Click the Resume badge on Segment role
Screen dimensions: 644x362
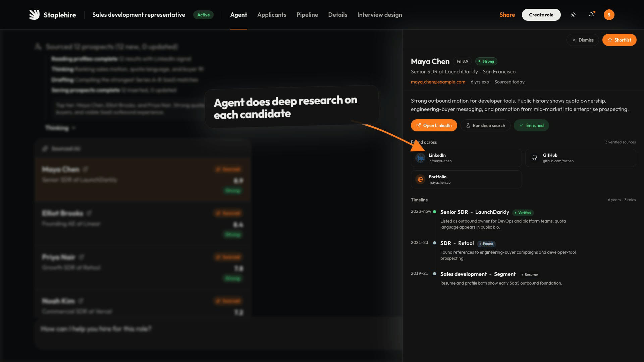[x=529, y=275]
